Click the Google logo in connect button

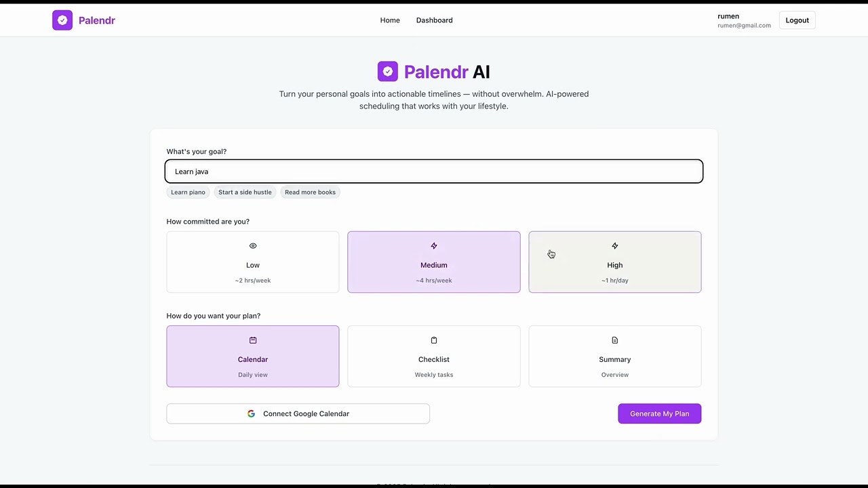tap(252, 413)
